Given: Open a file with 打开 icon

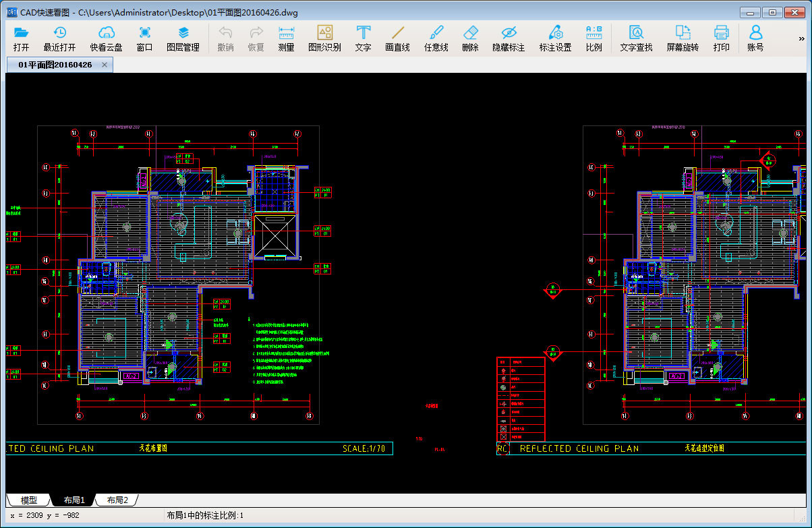Looking at the screenshot, I should 21,38.
